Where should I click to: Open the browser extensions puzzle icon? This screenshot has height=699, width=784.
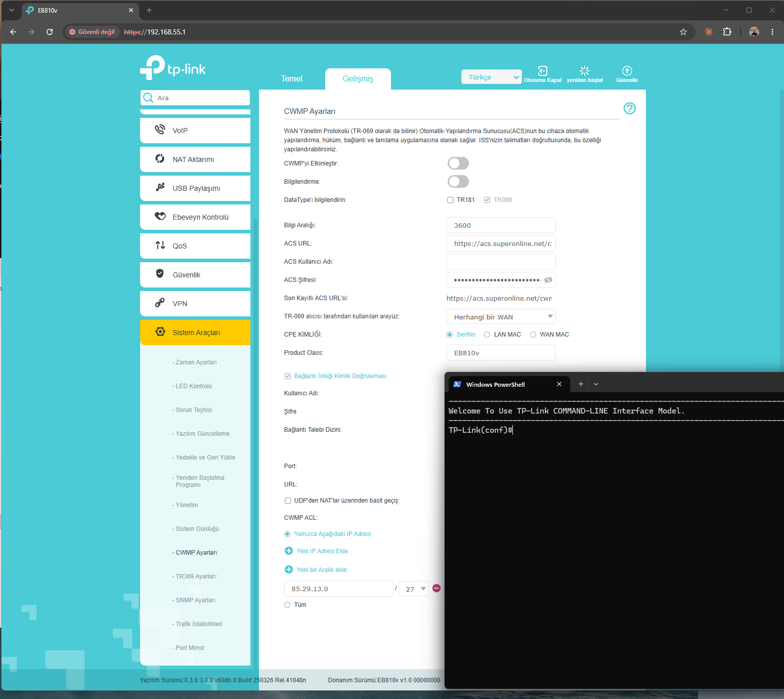pos(727,32)
